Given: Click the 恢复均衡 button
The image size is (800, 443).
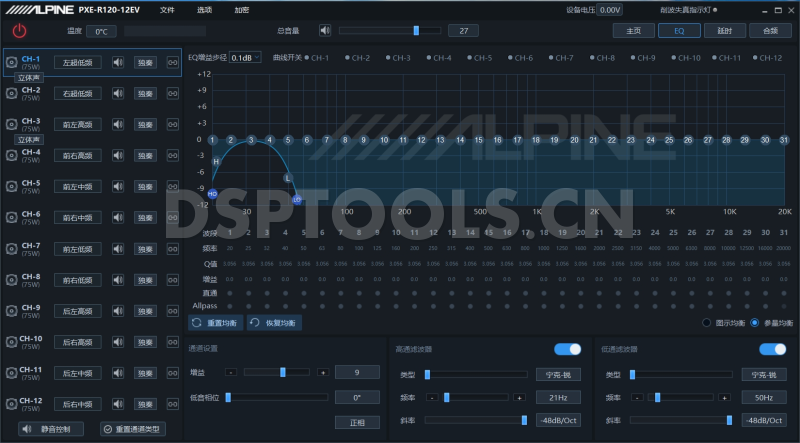Looking at the screenshot, I should pyautogui.click(x=274, y=323).
